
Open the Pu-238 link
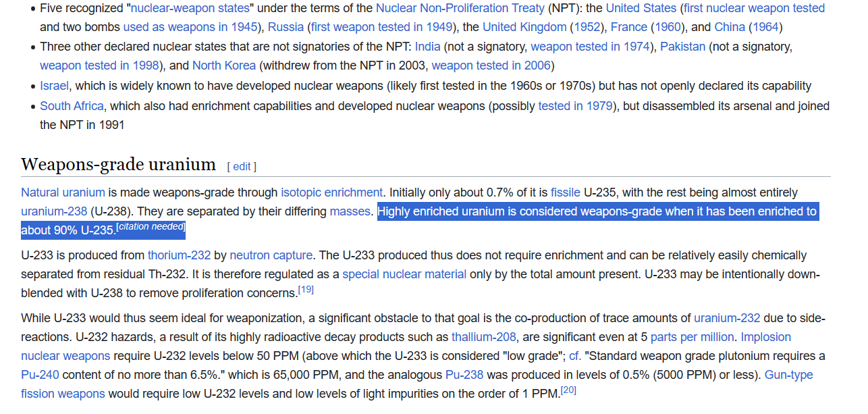pos(464,375)
